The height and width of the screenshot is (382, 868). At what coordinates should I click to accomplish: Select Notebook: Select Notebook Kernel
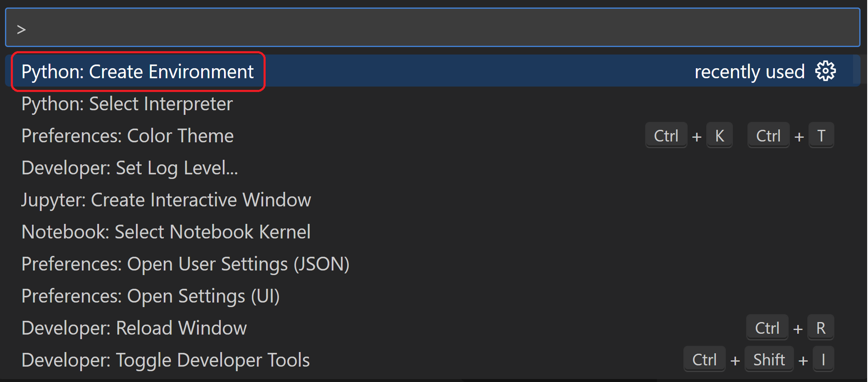pyautogui.click(x=166, y=231)
